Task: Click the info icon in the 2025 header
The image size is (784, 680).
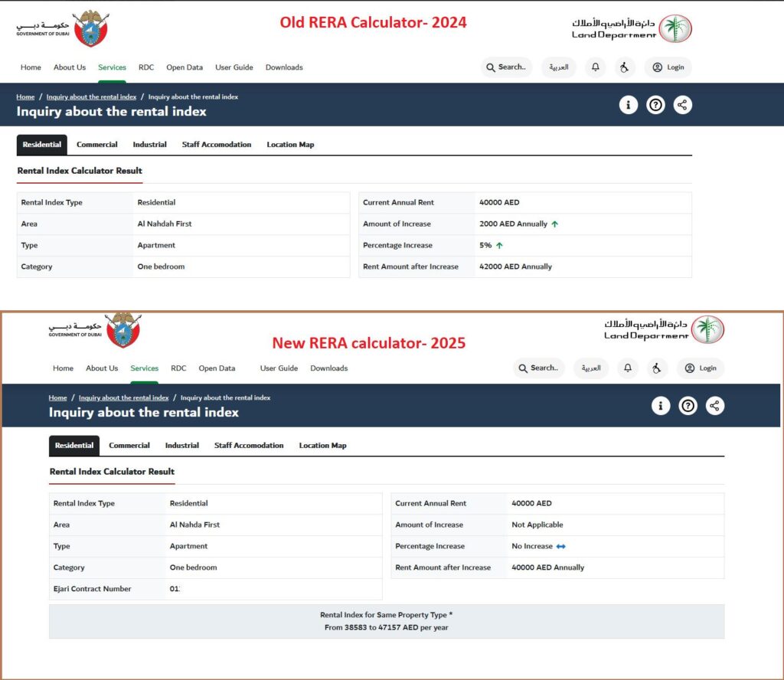Action: 661,406
